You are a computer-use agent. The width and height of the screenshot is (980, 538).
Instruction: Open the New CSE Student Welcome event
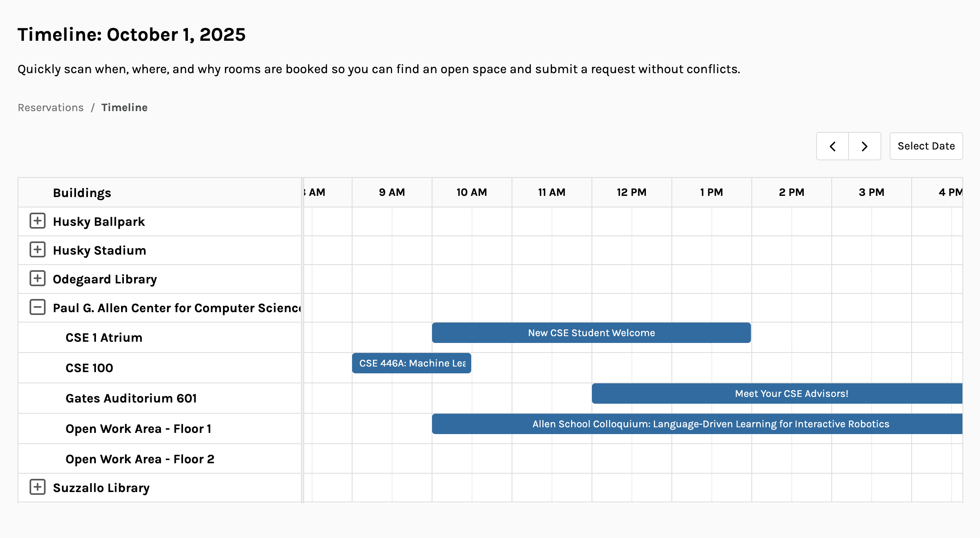(x=591, y=333)
